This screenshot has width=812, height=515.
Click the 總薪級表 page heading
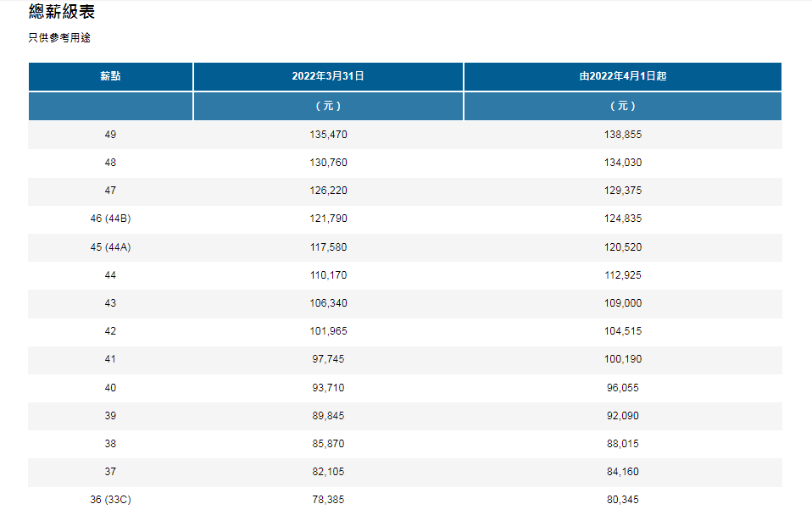(62, 12)
